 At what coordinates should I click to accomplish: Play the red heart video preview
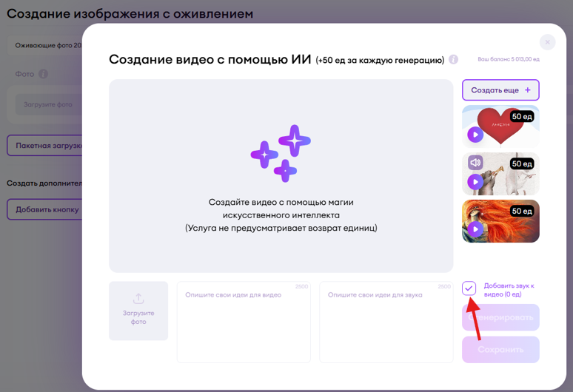475,135
